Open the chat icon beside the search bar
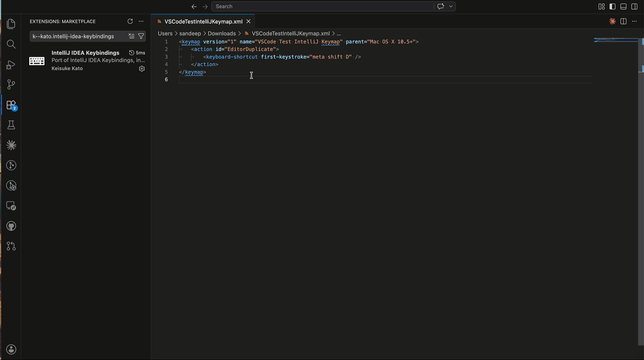This screenshot has width=644, height=360. pyautogui.click(x=440, y=7)
